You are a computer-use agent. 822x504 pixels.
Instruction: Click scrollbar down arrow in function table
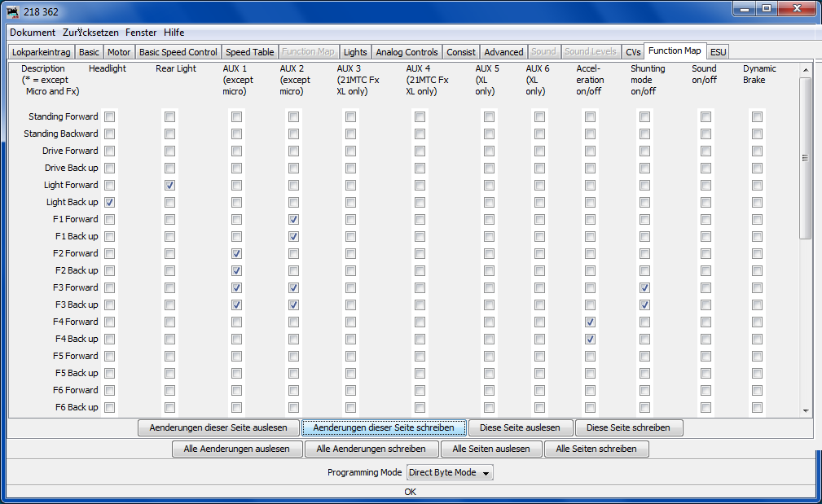806,411
